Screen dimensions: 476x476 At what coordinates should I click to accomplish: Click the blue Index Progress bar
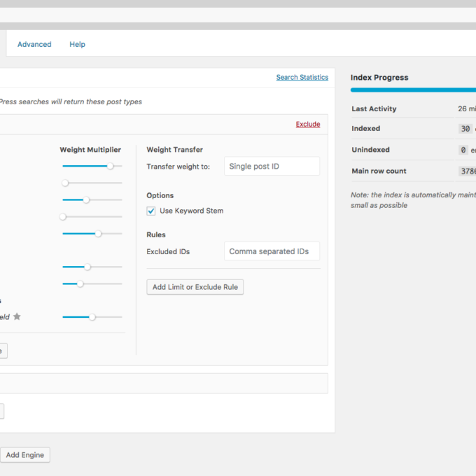click(413, 90)
